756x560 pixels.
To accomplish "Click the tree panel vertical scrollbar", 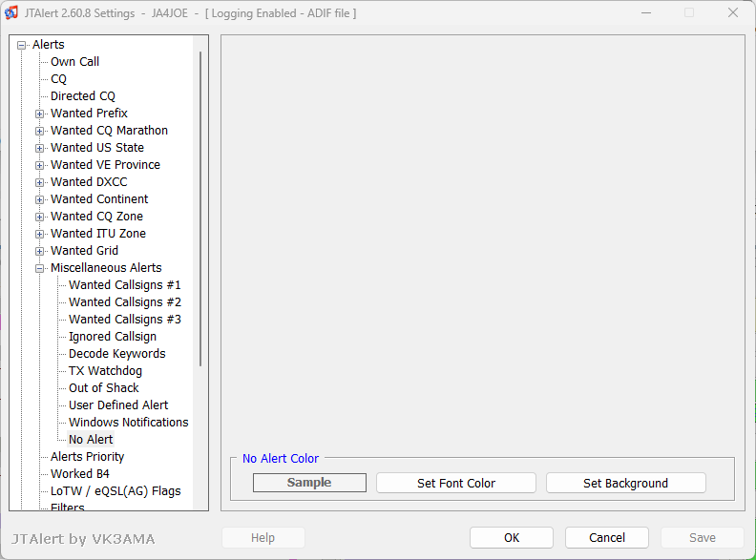I will pyautogui.click(x=200, y=208).
